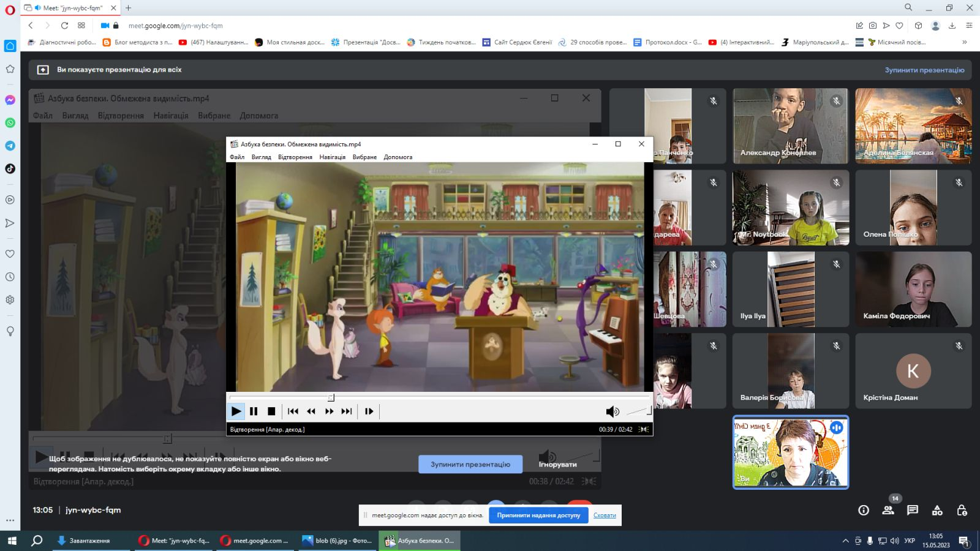The width and height of the screenshot is (980, 551).
Task: Pause the video in the front player
Action: [x=254, y=411]
